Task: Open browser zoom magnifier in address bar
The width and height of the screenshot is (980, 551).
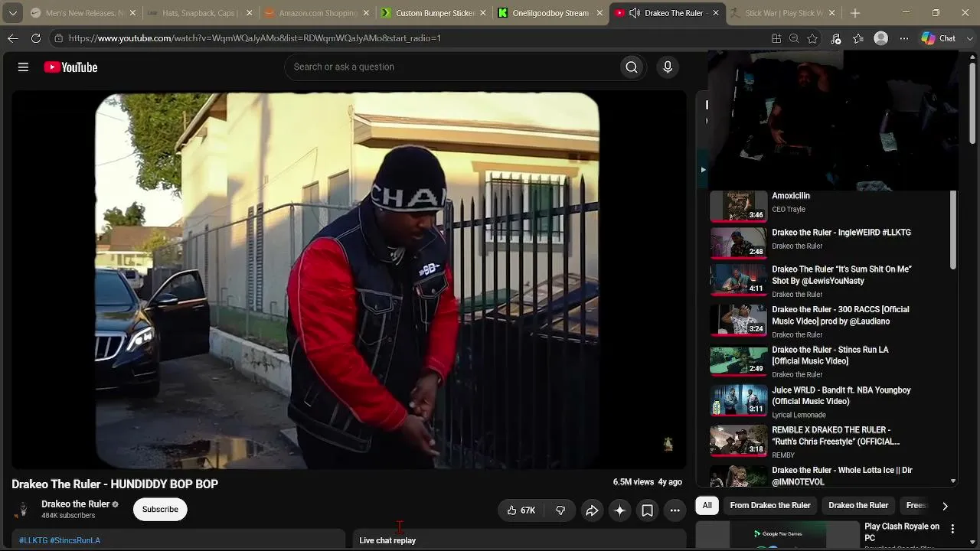Action: coord(794,38)
